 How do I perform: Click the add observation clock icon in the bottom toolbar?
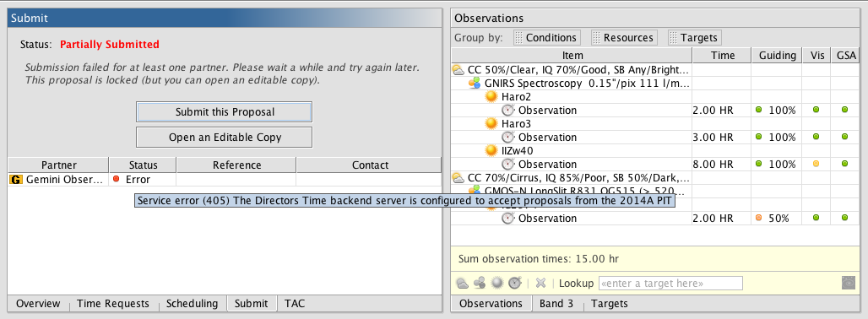point(515,283)
